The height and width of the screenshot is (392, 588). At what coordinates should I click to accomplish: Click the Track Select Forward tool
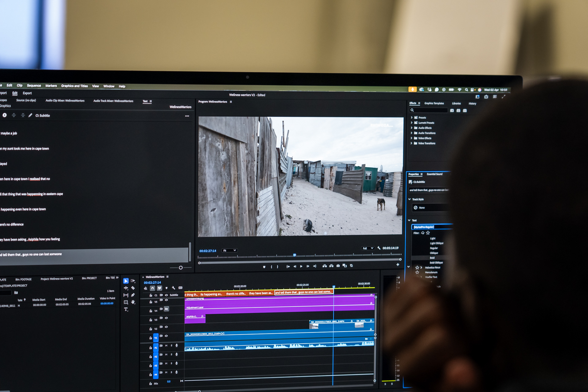tap(133, 281)
